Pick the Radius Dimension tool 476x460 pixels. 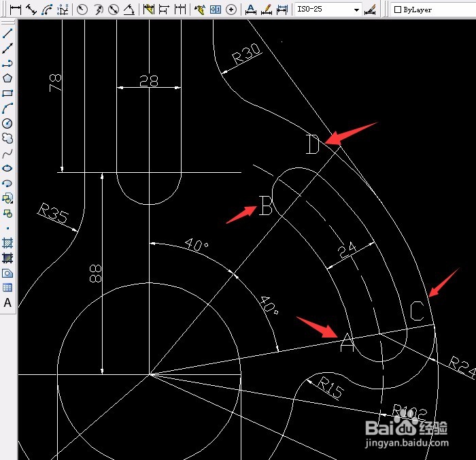tap(82, 10)
